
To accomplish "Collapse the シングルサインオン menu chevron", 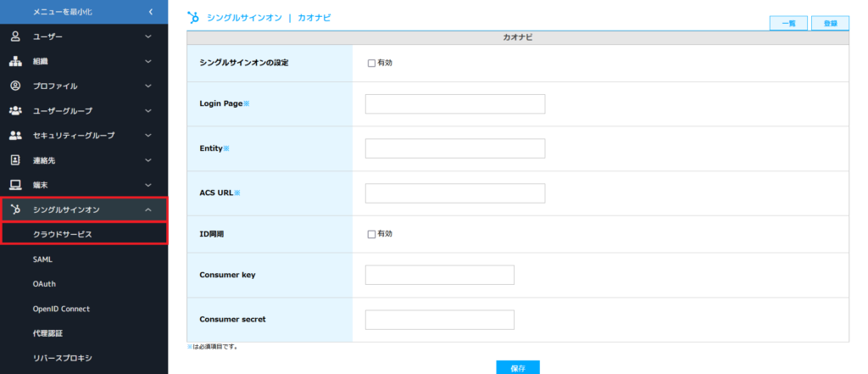I will pos(147,209).
